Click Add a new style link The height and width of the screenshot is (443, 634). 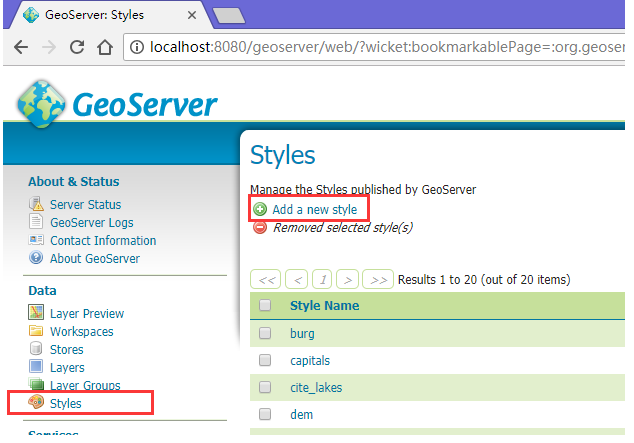point(315,209)
